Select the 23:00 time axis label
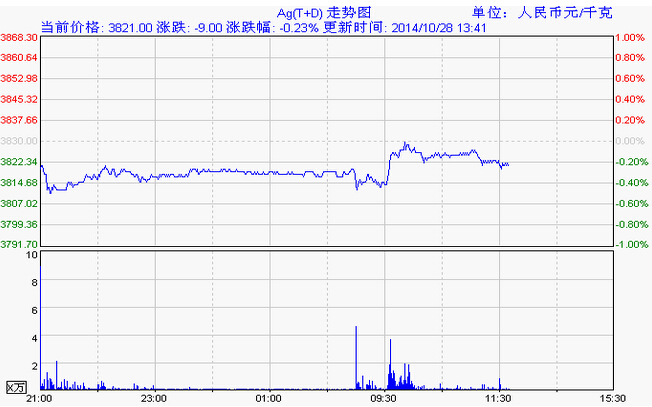 154,398
